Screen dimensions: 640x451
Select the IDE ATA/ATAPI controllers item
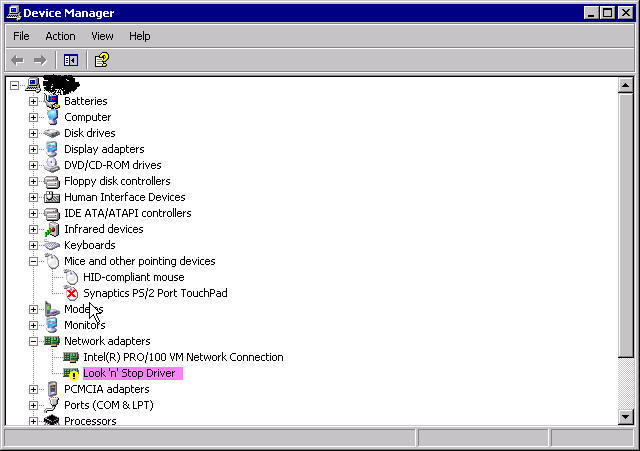pos(127,213)
